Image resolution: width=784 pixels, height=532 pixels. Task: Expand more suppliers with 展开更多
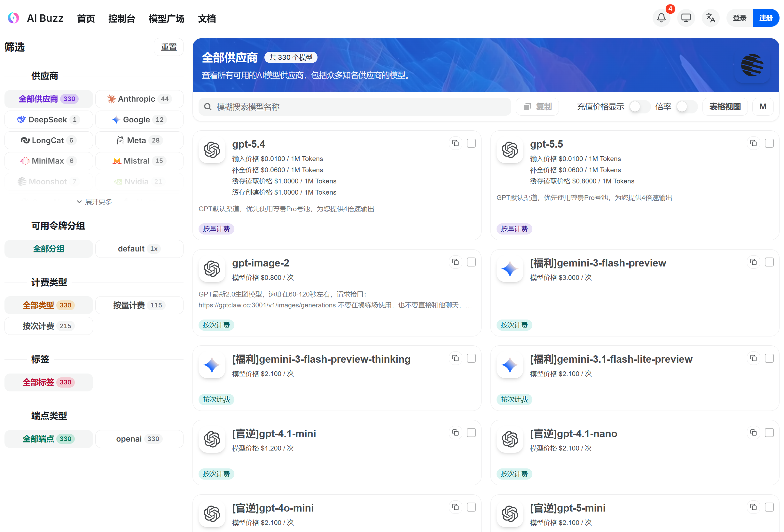pyautogui.click(x=94, y=202)
